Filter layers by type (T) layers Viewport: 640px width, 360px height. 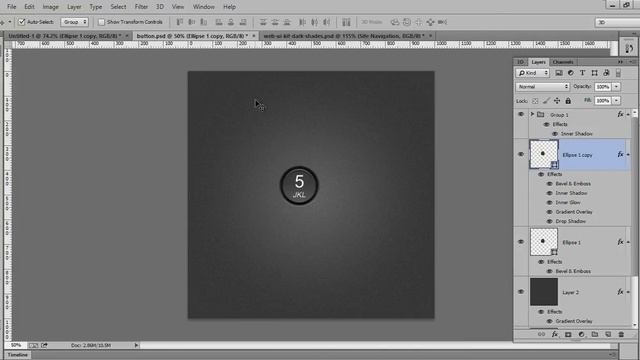(582, 73)
